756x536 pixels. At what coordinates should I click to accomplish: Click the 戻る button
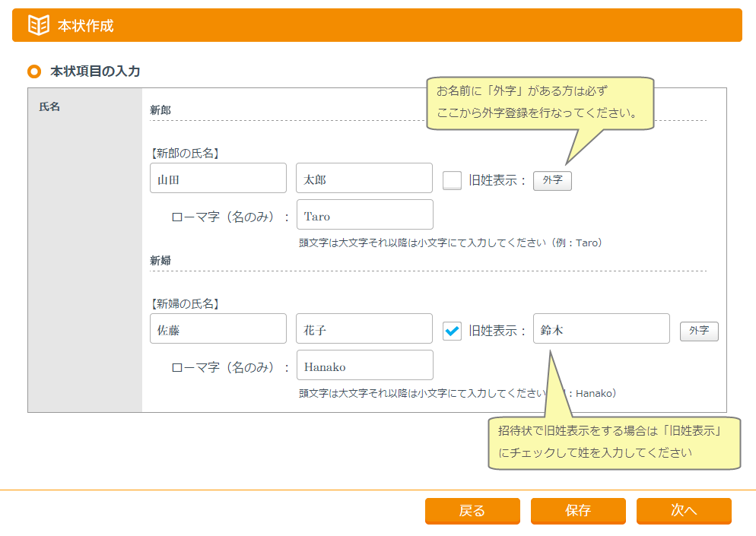pyautogui.click(x=472, y=511)
